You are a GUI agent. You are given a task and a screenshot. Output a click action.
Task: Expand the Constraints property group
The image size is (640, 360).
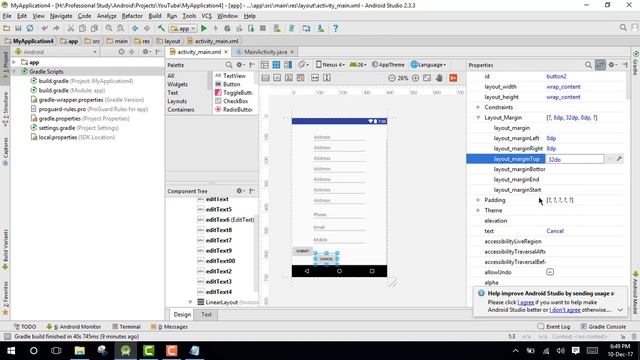[478, 107]
